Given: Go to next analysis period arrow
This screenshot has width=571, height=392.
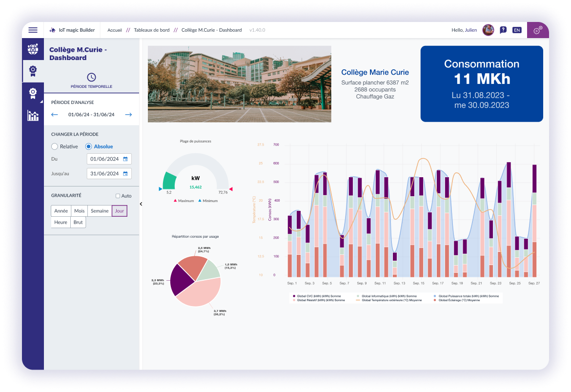Looking at the screenshot, I should 128,115.
